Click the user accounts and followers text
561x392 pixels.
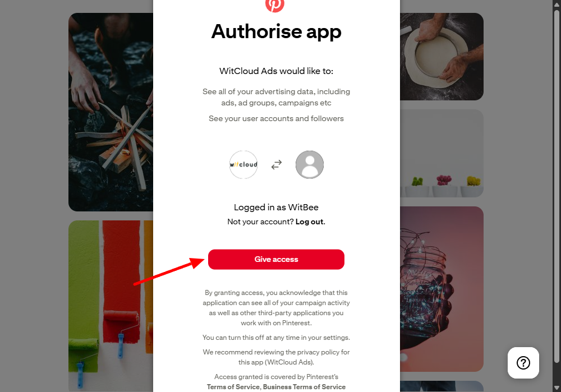coord(276,118)
